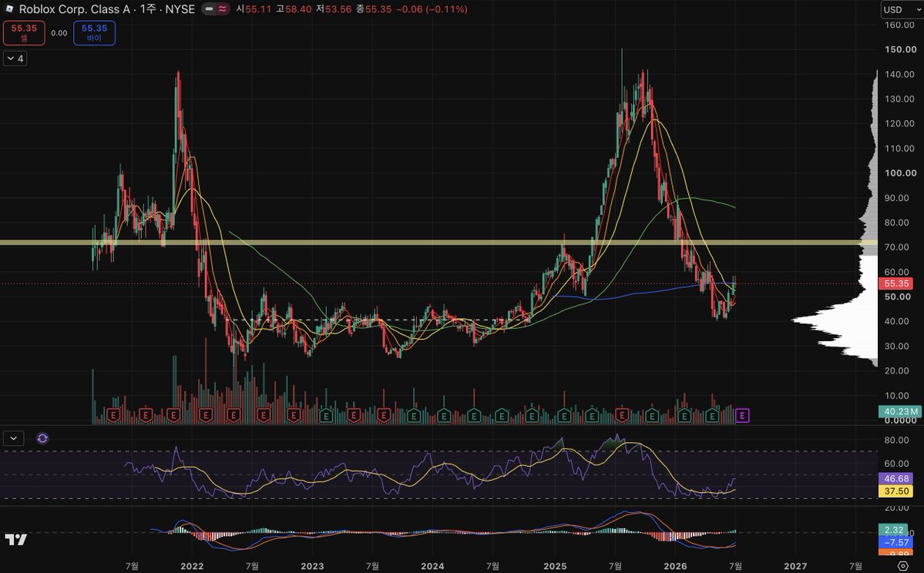Collapse the RSI pane legend chevron
The image size is (924, 573).
tap(14, 438)
